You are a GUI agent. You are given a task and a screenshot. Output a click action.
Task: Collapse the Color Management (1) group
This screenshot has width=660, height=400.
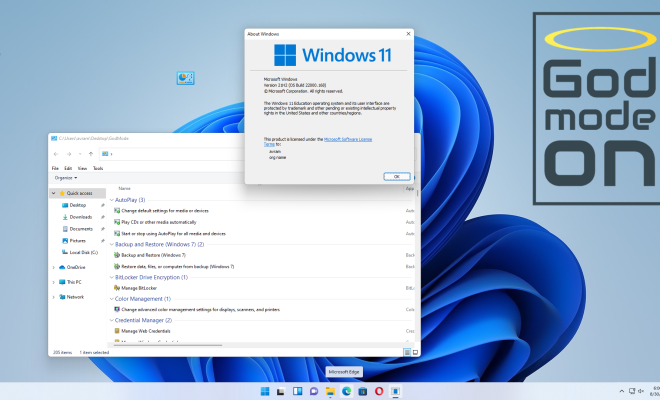coord(112,299)
